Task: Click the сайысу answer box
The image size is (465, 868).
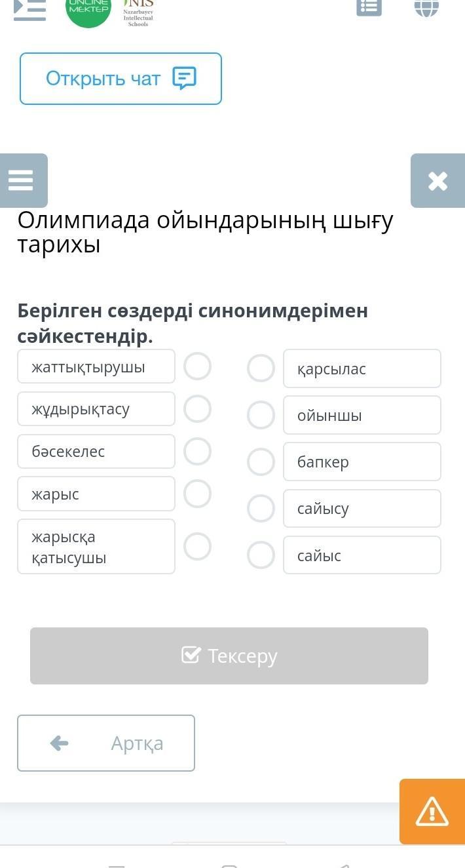Action: (x=362, y=508)
